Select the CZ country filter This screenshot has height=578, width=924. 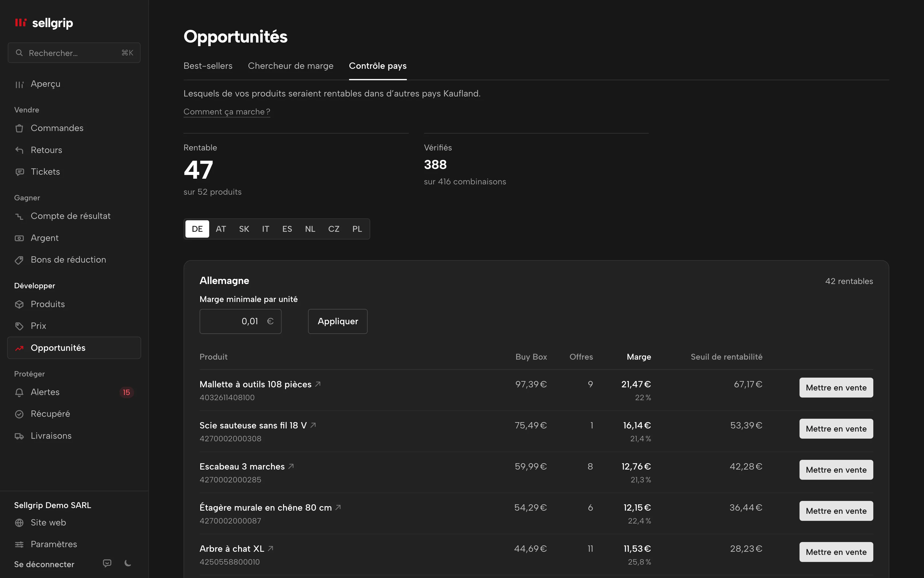coord(333,229)
